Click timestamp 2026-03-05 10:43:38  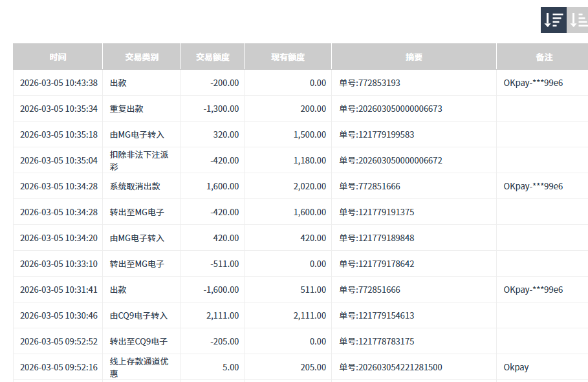(x=59, y=83)
